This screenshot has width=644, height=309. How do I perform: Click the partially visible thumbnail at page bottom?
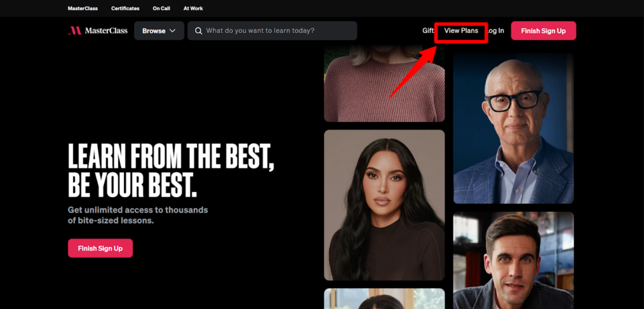coord(384,299)
